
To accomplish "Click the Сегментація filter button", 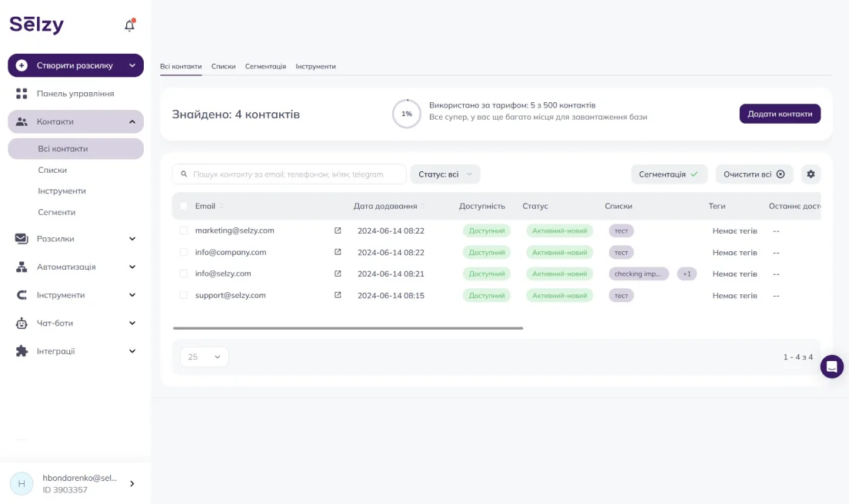I will coord(669,174).
